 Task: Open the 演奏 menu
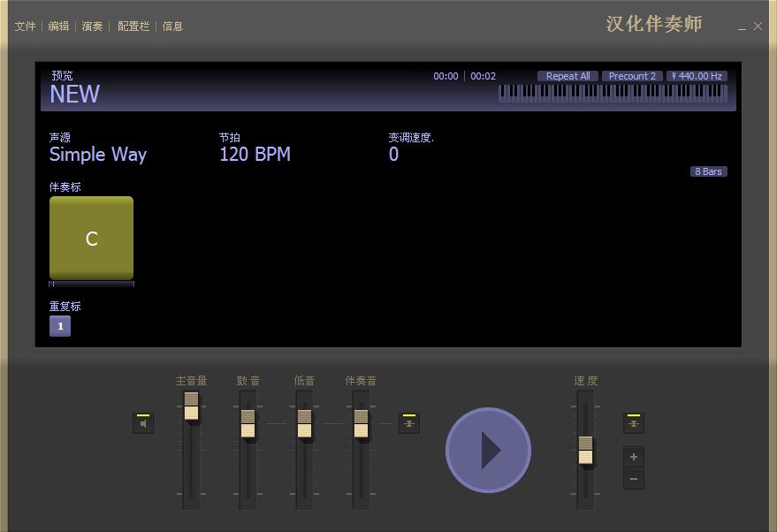pos(93,27)
